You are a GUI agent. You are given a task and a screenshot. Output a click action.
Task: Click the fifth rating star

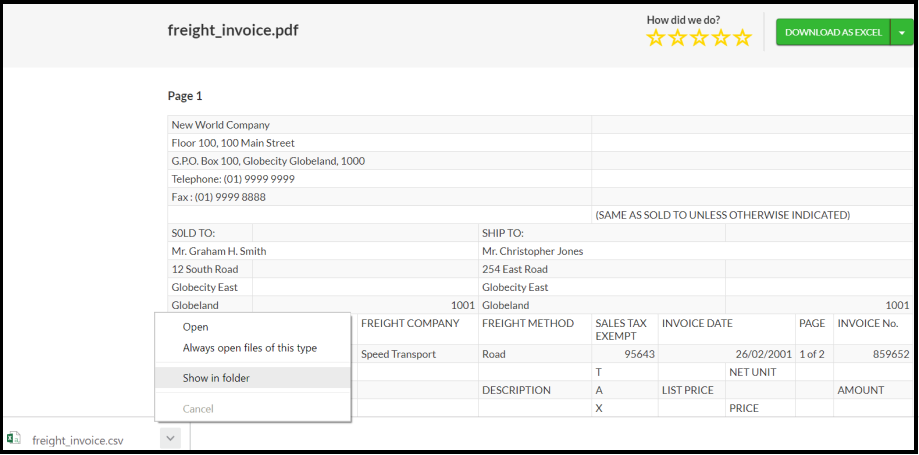(742, 38)
